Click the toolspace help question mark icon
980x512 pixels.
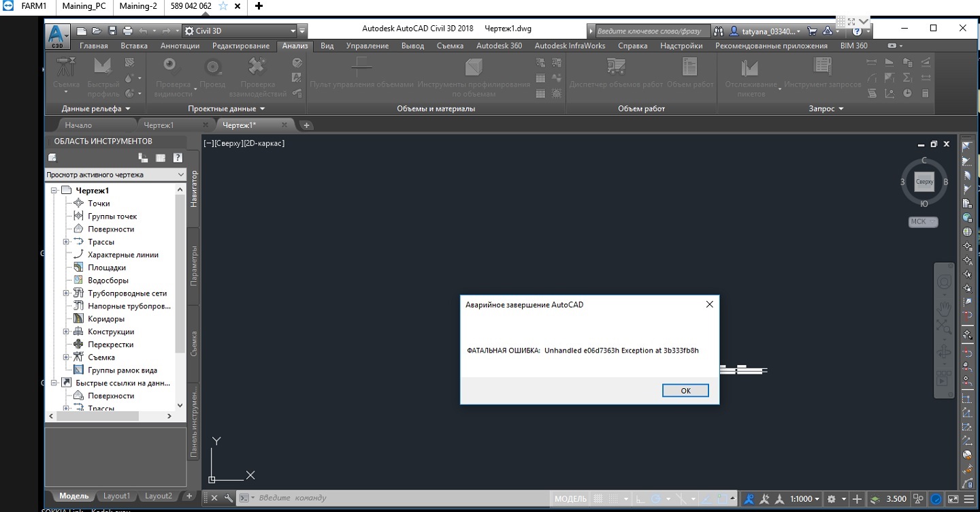pyautogui.click(x=178, y=158)
